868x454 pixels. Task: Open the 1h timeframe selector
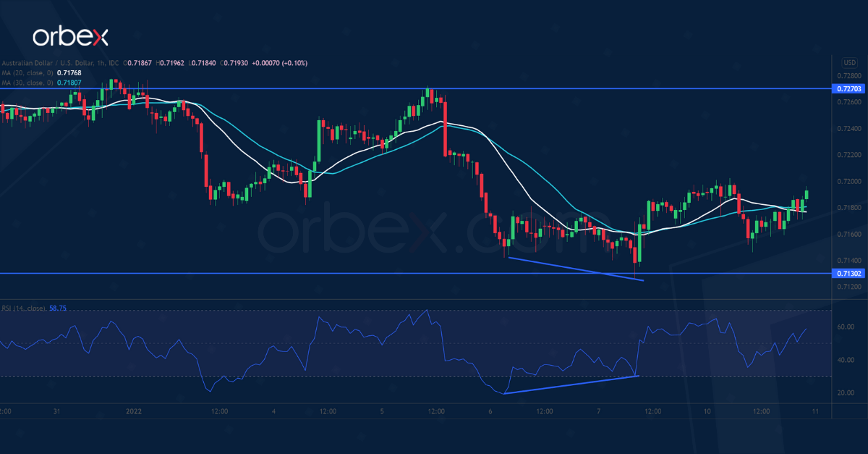tap(99, 63)
